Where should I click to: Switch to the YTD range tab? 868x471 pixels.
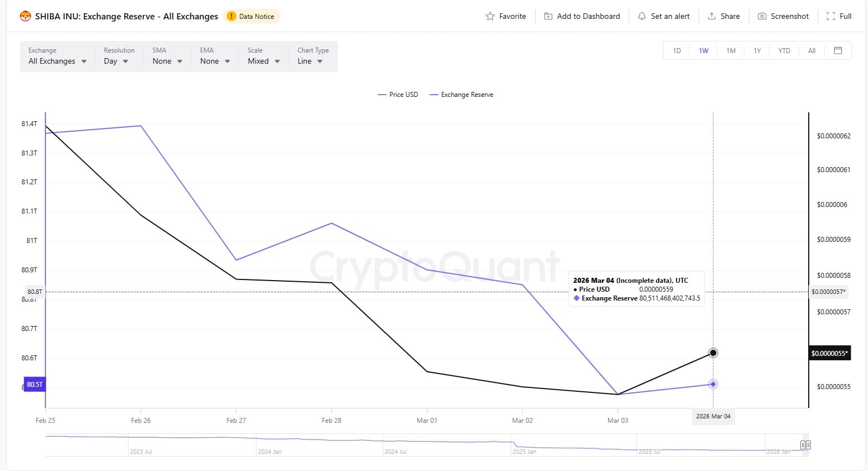(784, 51)
